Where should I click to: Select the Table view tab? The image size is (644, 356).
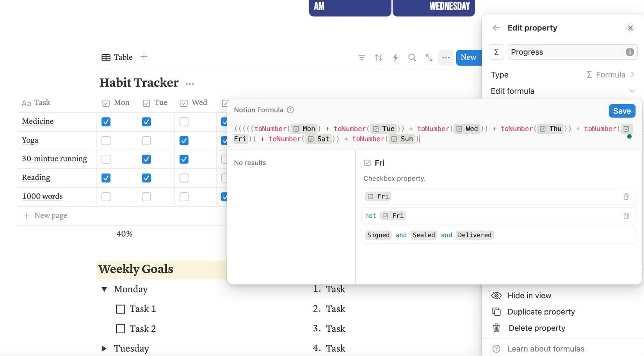pos(117,57)
